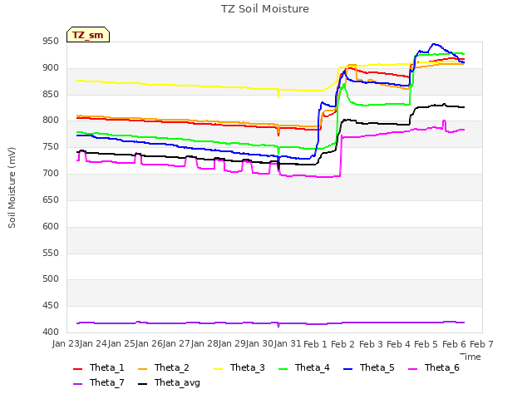The image size is (532, 399).
Task: Click the 450 y-axis tick label
Action: (51, 305)
